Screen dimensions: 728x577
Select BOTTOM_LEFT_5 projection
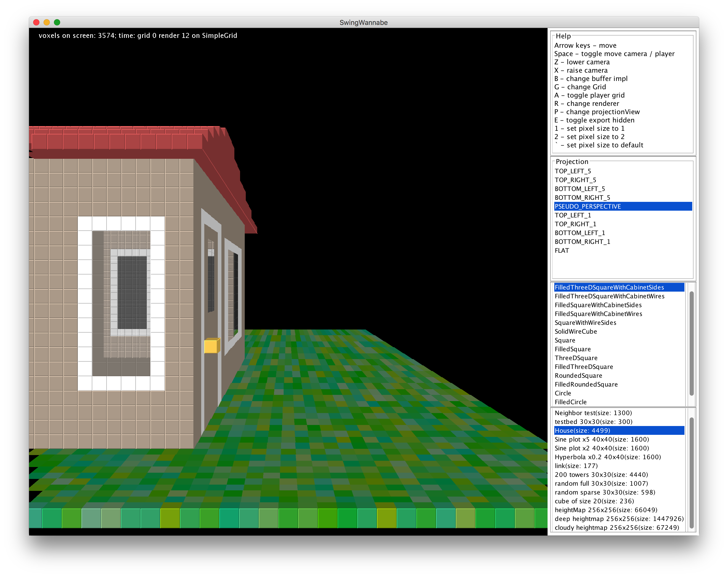click(x=623, y=189)
